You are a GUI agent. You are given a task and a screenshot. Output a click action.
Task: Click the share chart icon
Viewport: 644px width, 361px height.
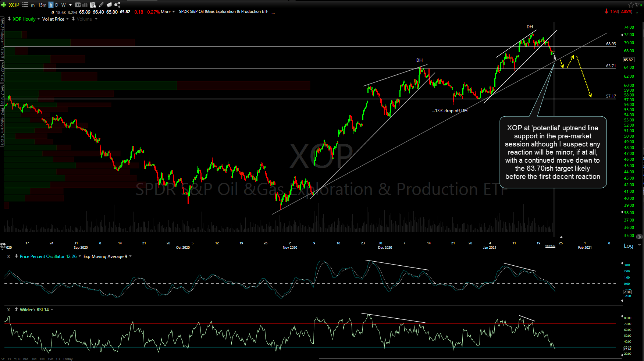(x=117, y=5)
